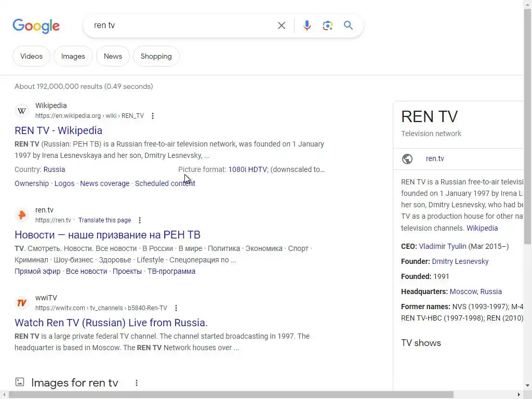Click Translate this page for ren.tv
The height and width of the screenshot is (399, 532).
pos(104,220)
